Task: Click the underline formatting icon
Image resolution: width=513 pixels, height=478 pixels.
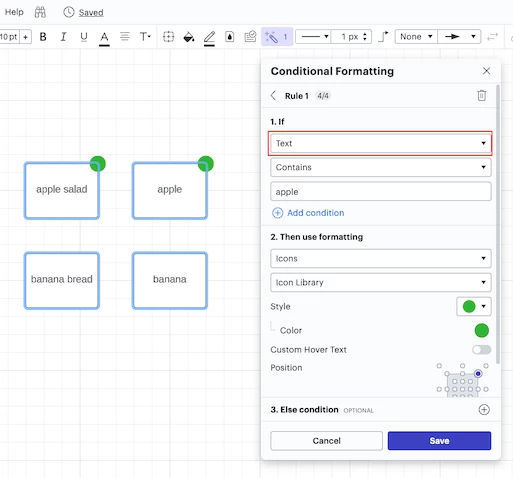Action: tap(84, 37)
